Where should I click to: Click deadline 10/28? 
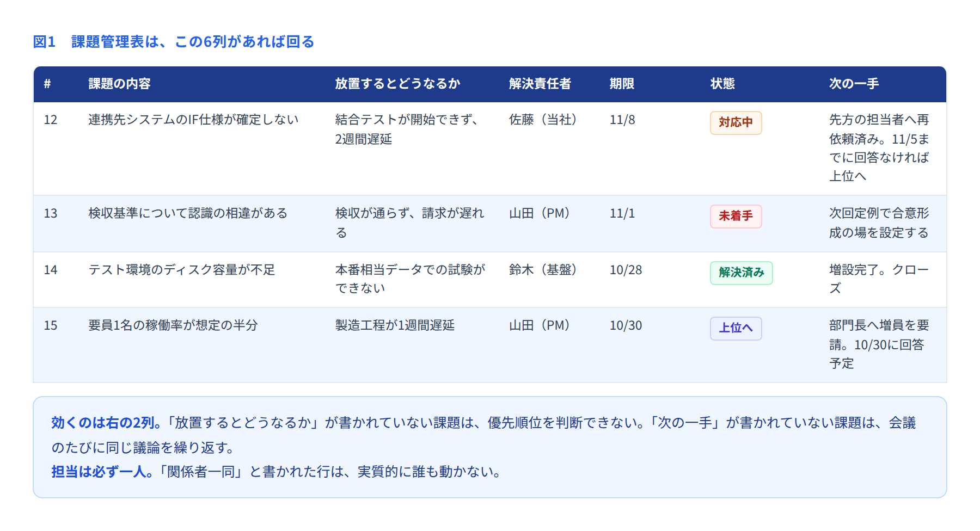[x=626, y=270]
